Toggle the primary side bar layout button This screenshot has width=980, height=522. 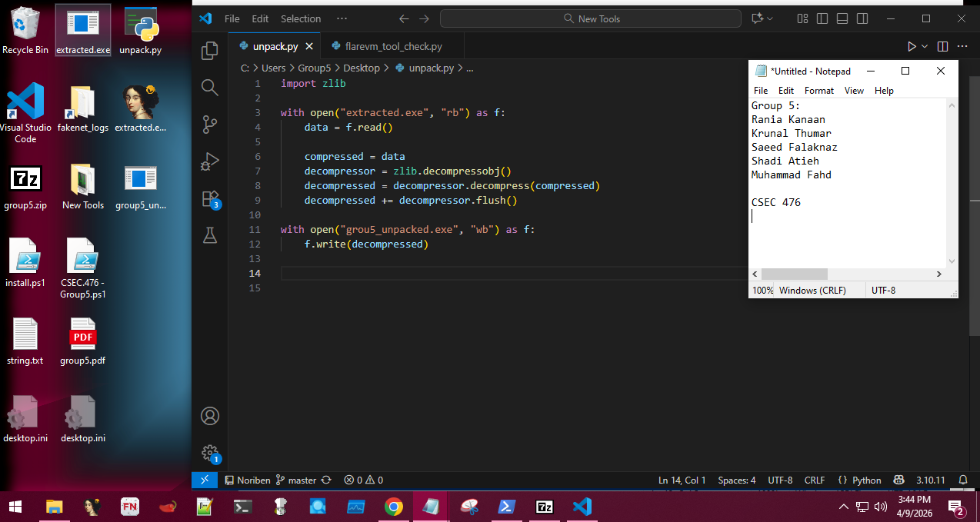pos(822,18)
